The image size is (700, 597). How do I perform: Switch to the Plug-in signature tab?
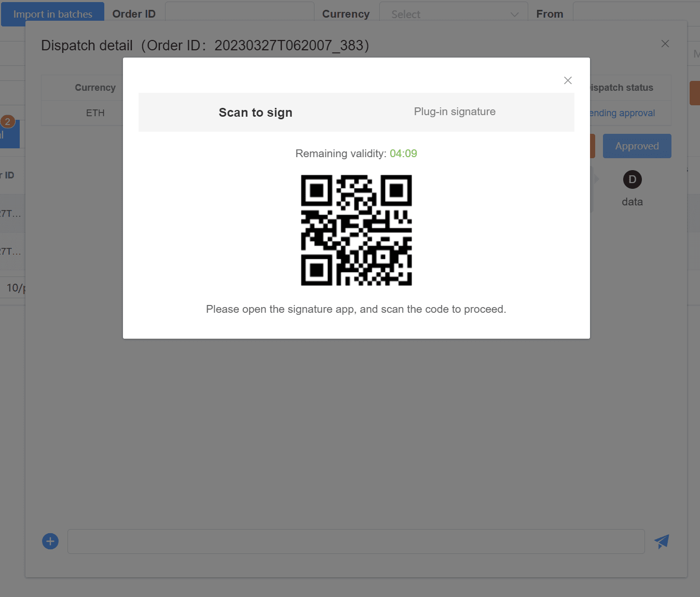click(x=454, y=112)
